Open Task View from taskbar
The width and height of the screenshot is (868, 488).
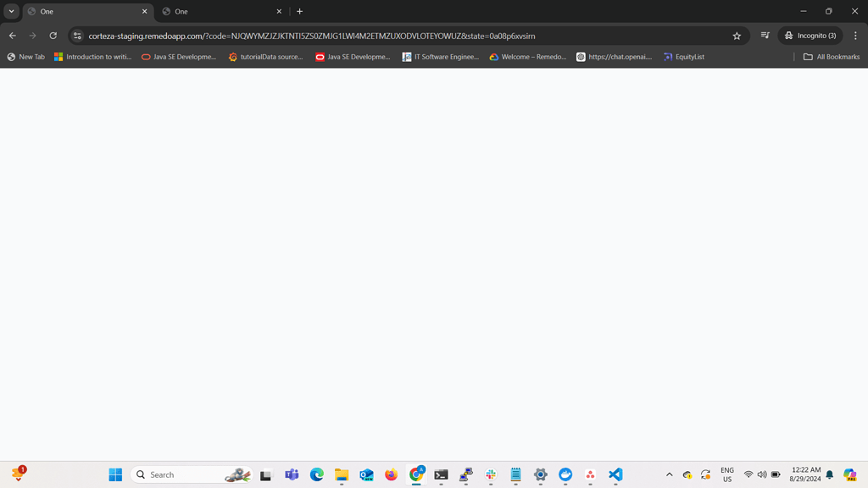(x=266, y=474)
